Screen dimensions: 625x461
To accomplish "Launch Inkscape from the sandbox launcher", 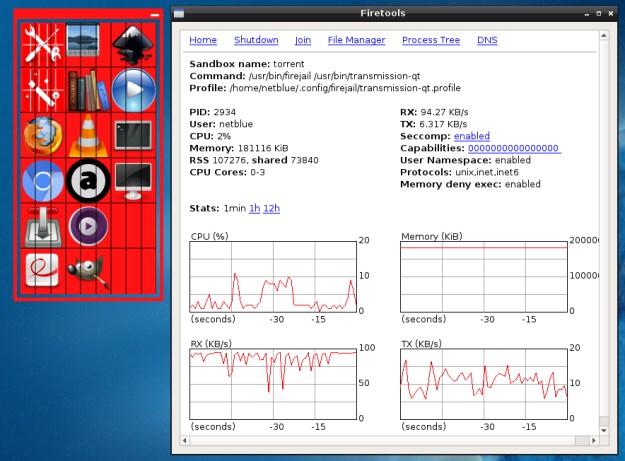I will [x=132, y=44].
